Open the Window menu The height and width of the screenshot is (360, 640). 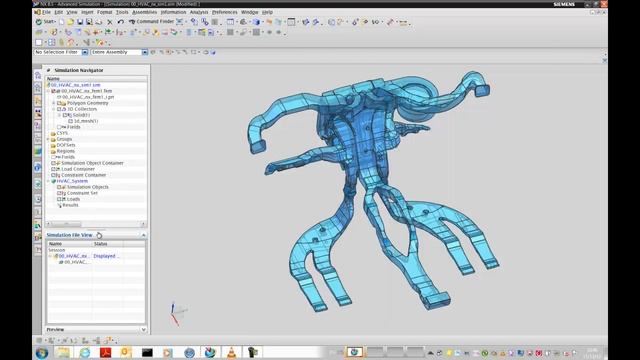[x=249, y=12]
